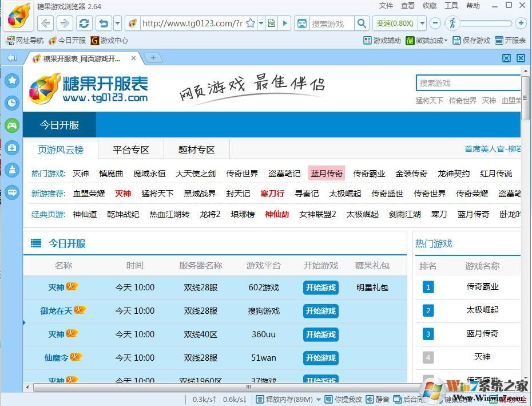Open the undo history dropdown arrow
The width and height of the screenshot is (532, 406).
117,23
